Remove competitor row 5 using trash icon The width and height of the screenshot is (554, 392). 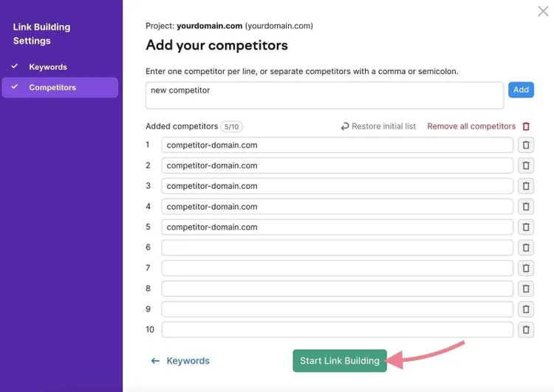[x=526, y=227]
